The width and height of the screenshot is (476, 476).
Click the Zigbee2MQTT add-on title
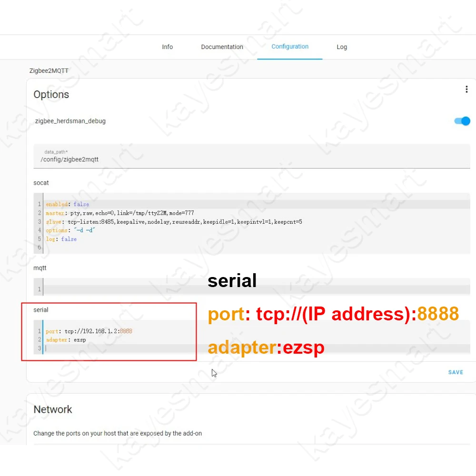coord(49,71)
